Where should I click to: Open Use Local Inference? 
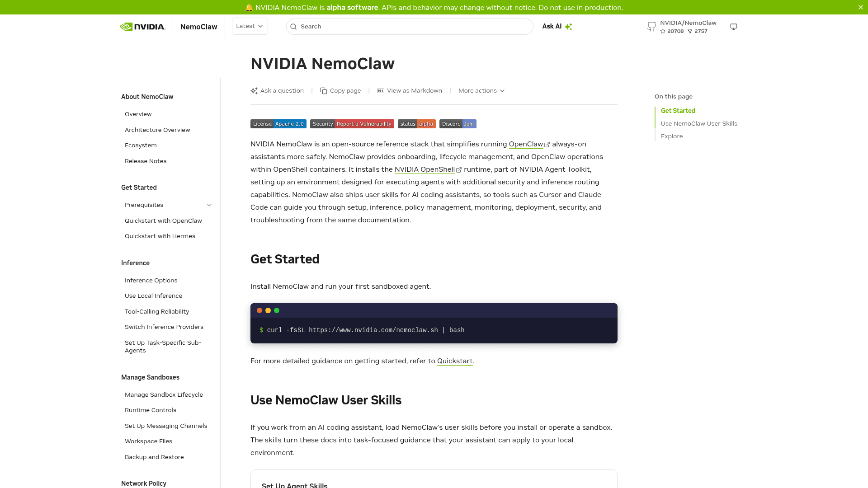(154, 296)
